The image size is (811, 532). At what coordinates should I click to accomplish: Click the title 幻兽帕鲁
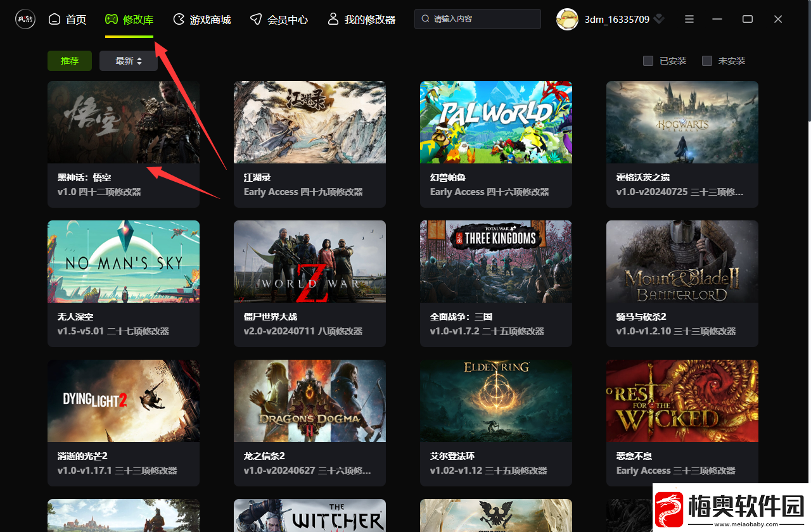448,177
